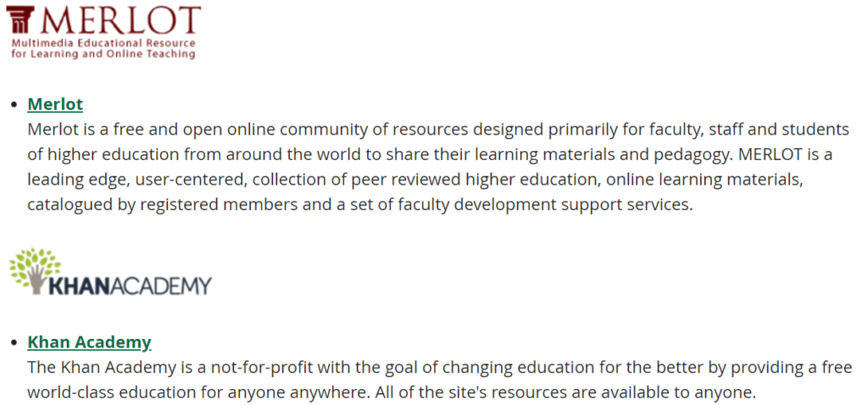This screenshot has width=868, height=405.
Task: Click the first line of Merlot's description
Action: [x=437, y=130]
